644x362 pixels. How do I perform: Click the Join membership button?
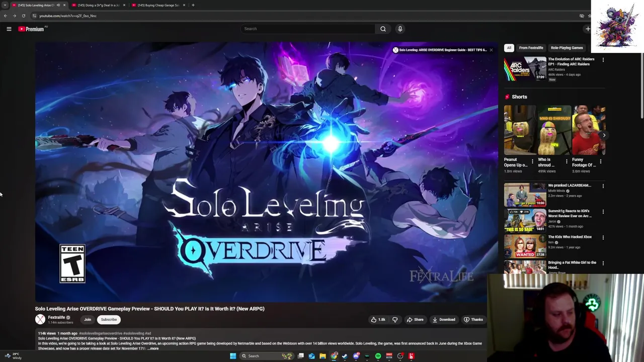click(88, 319)
